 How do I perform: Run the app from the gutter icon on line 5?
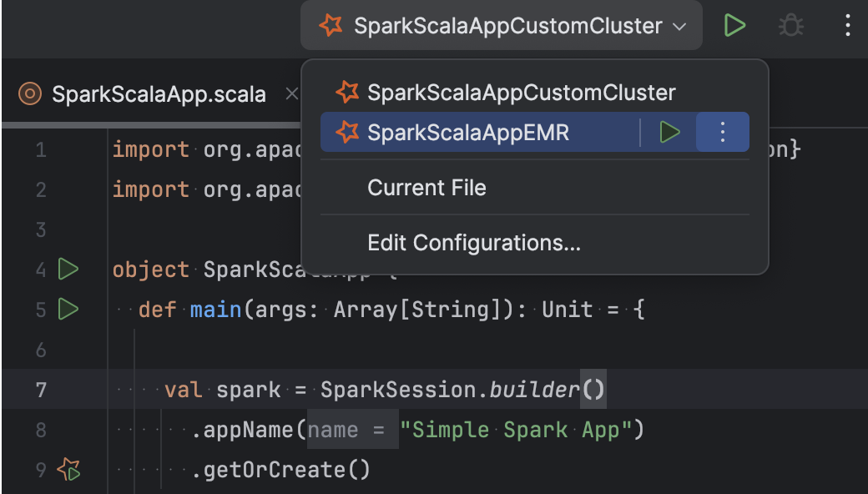tap(69, 309)
